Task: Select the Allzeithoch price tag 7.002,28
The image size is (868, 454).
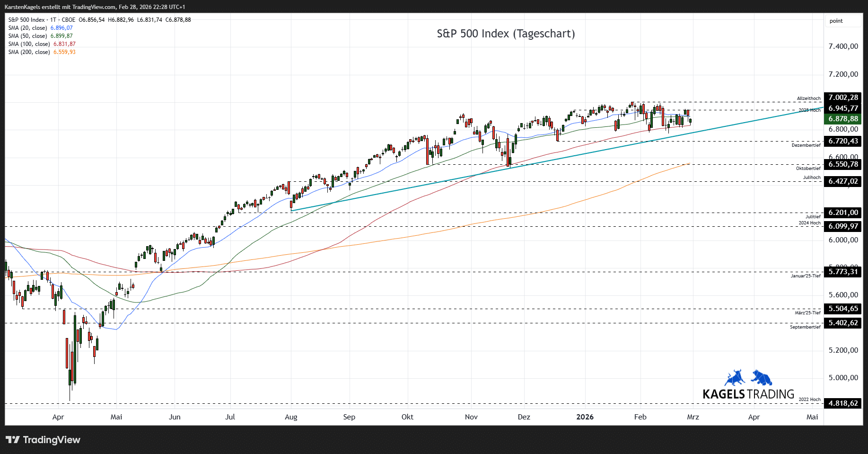Action: (842, 98)
